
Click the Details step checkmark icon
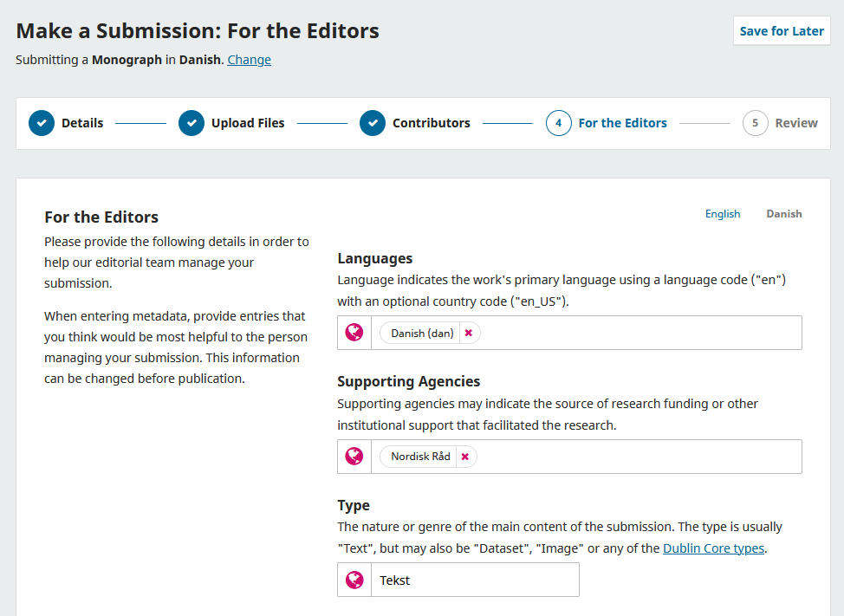coord(42,123)
